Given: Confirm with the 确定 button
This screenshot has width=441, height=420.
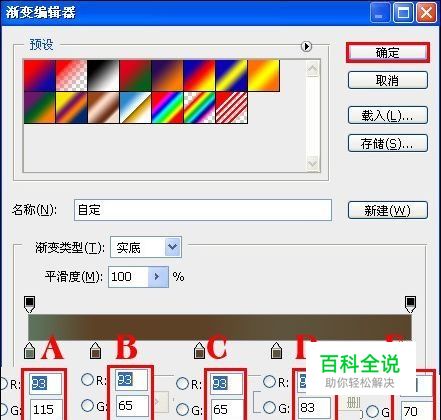Looking at the screenshot, I should pyautogui.click(x=388, y=53).
